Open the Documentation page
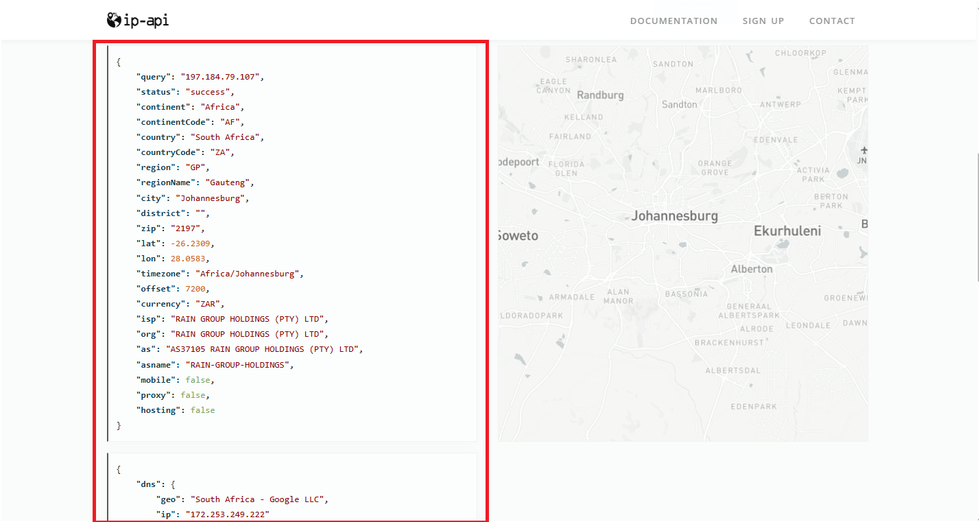 point(673,21)
